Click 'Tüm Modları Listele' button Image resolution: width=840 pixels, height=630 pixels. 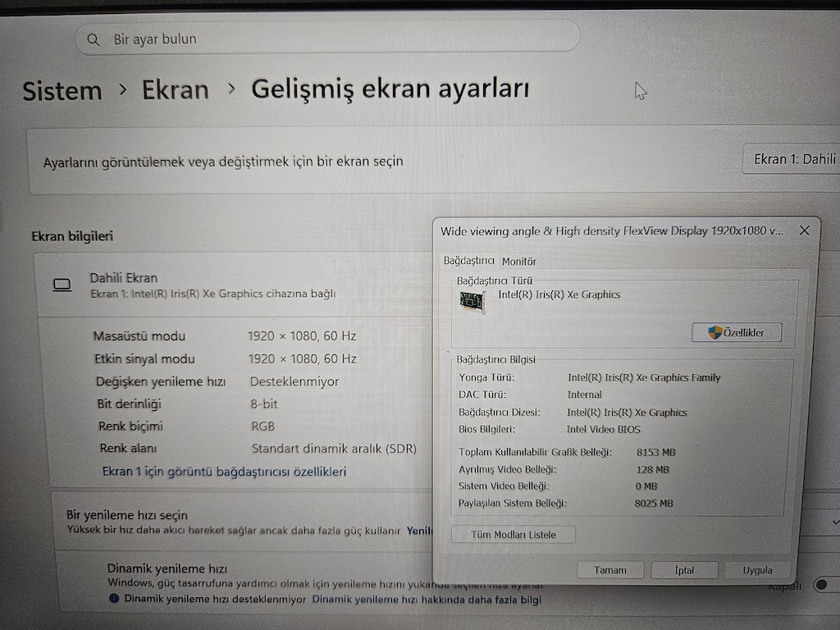pos(514,535)
